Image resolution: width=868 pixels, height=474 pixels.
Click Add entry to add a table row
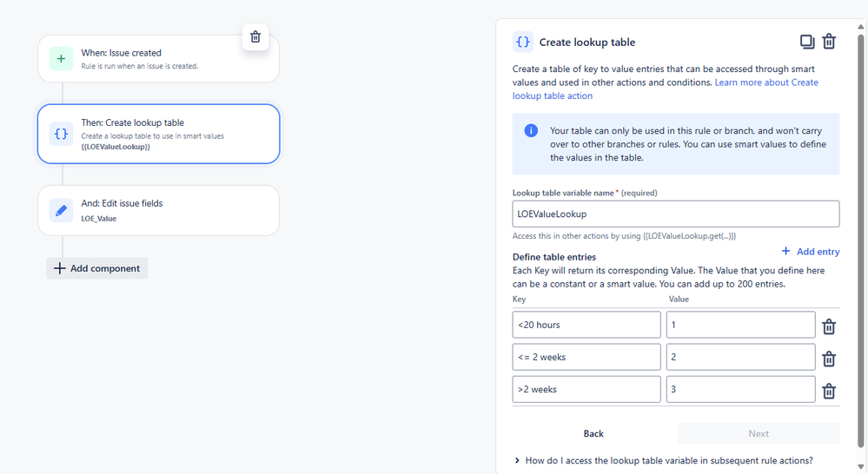(x=811, y=251)
